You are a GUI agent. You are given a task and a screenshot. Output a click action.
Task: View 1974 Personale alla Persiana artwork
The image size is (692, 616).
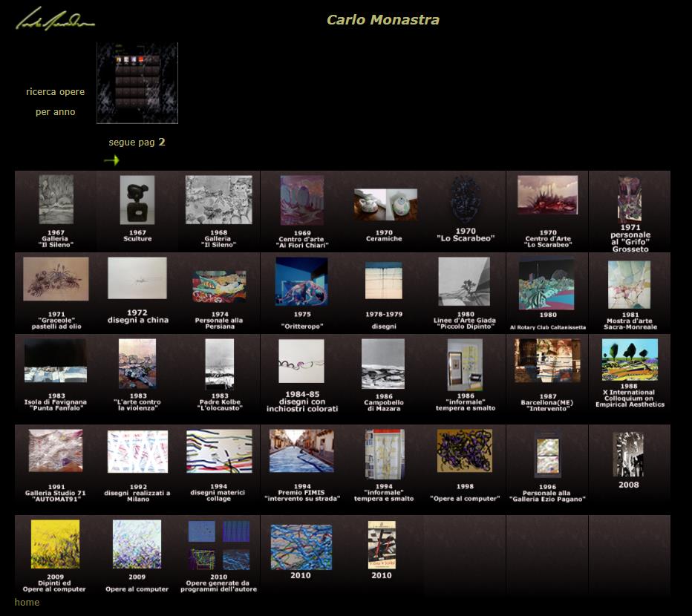219,286
